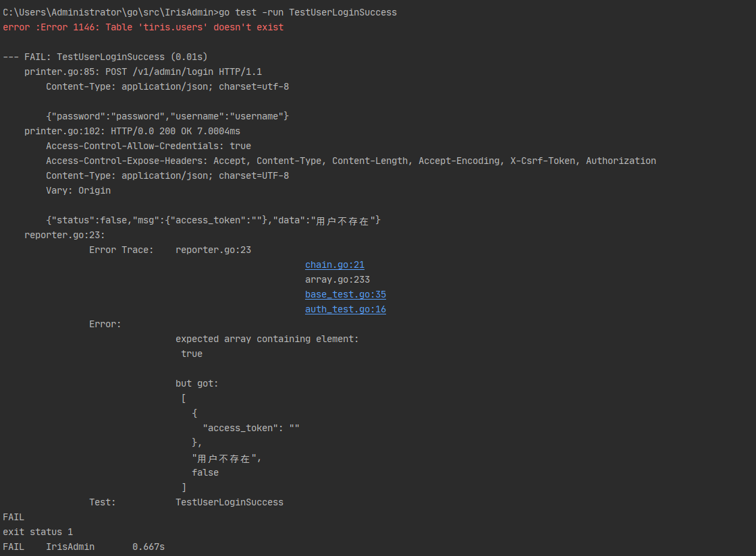Click 'expected array containing element:' text
The width and height of the screenshot is (756, 556).
click(267, 339)
